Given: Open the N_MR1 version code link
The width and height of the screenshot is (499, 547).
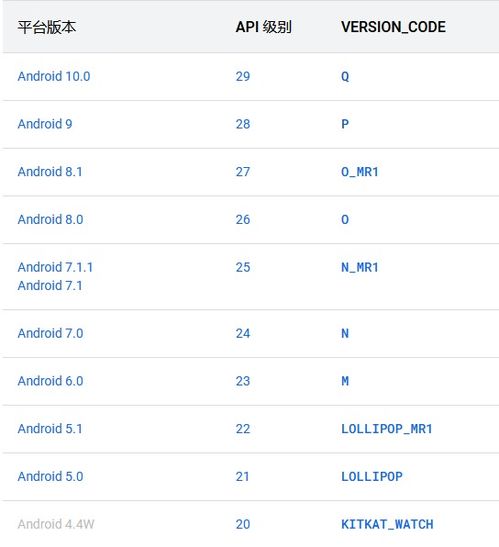Looking at the screenshot, I should tap(360, 268).
